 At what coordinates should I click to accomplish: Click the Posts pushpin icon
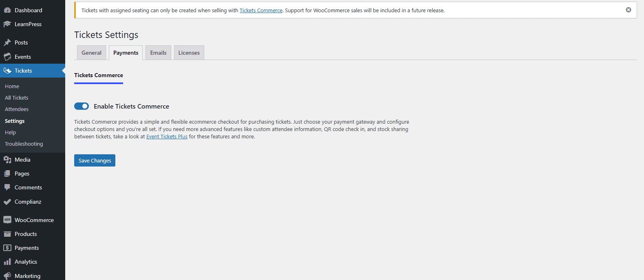[x=7, y=42]
